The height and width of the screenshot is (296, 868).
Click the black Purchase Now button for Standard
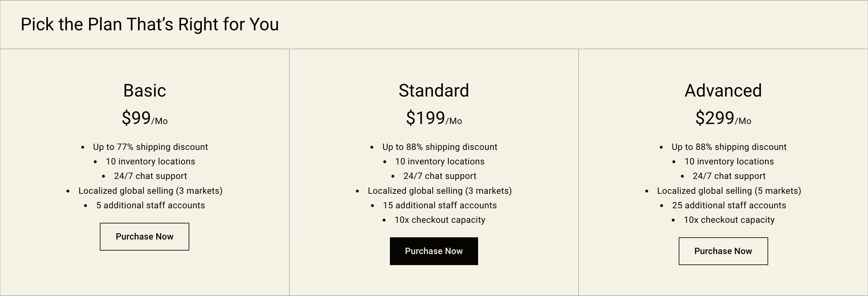(434, 251)
